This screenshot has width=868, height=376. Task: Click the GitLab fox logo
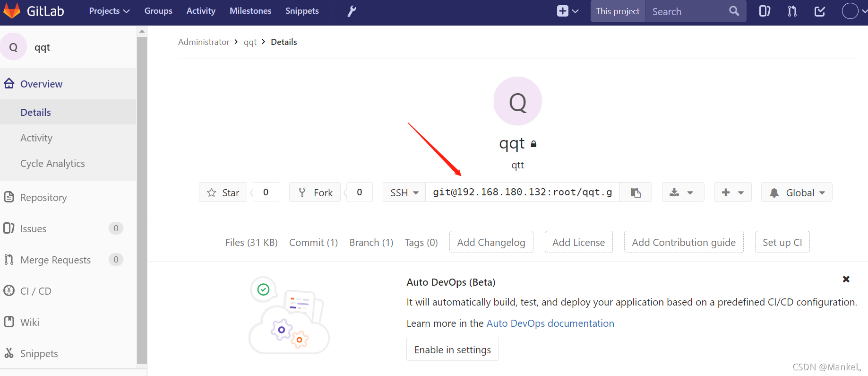[11, 10]
